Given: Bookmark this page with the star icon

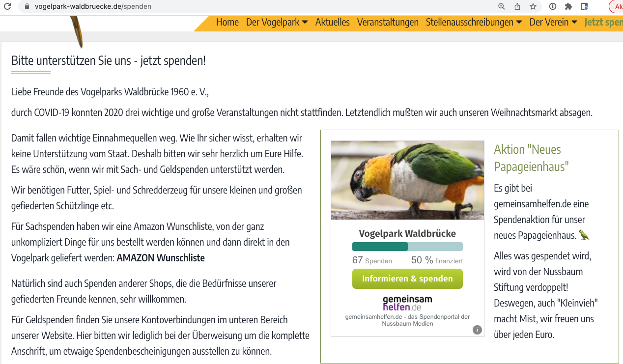Looking at the screenshot, I should (533, 6).
